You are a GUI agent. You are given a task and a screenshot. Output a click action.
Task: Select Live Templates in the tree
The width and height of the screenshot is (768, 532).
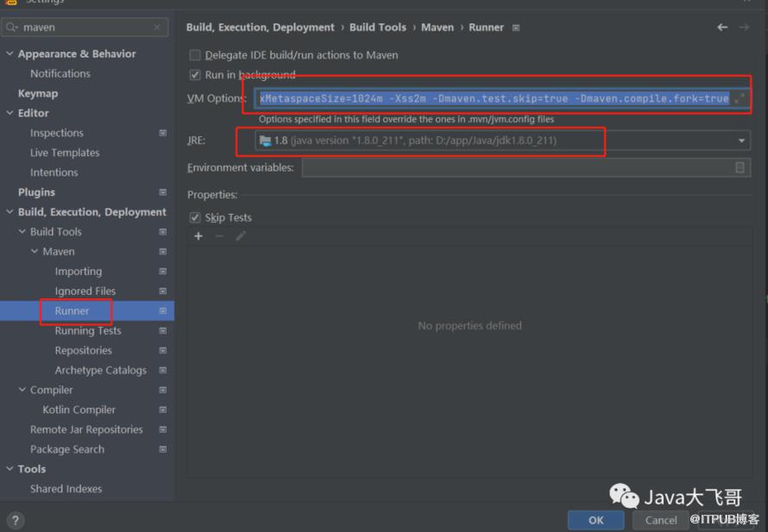click(65, 153)
